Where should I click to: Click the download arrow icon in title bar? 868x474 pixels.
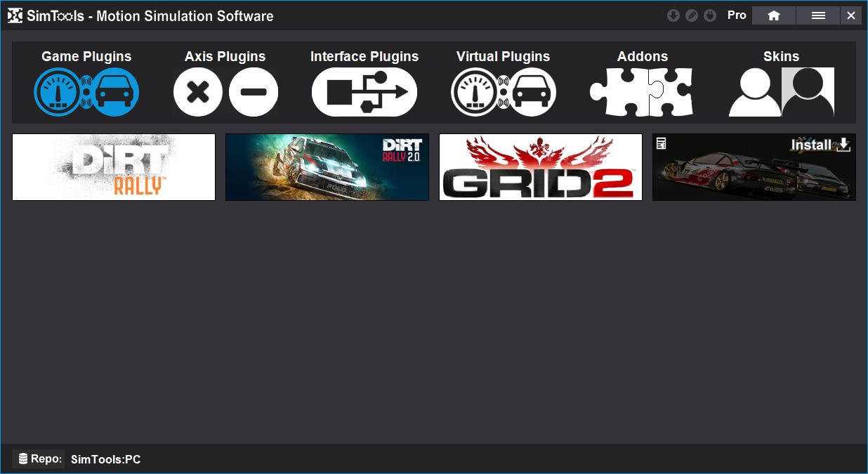click(x=673, y=15)
